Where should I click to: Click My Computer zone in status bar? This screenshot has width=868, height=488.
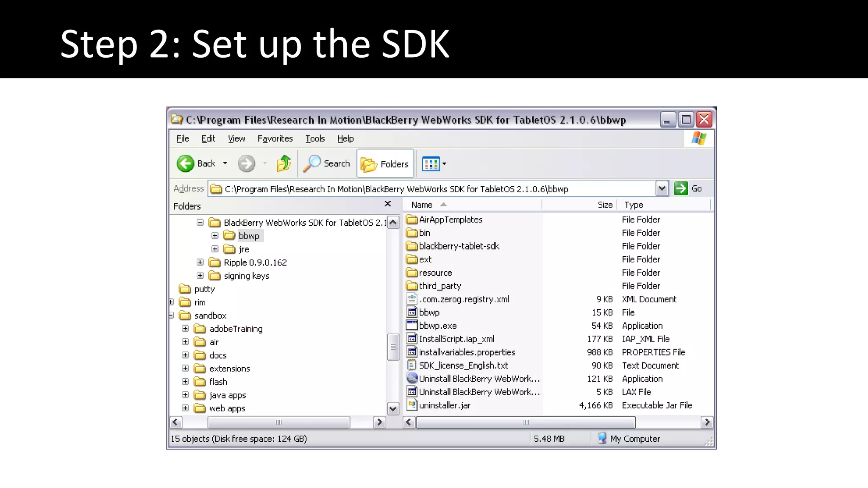coord(629,439)
